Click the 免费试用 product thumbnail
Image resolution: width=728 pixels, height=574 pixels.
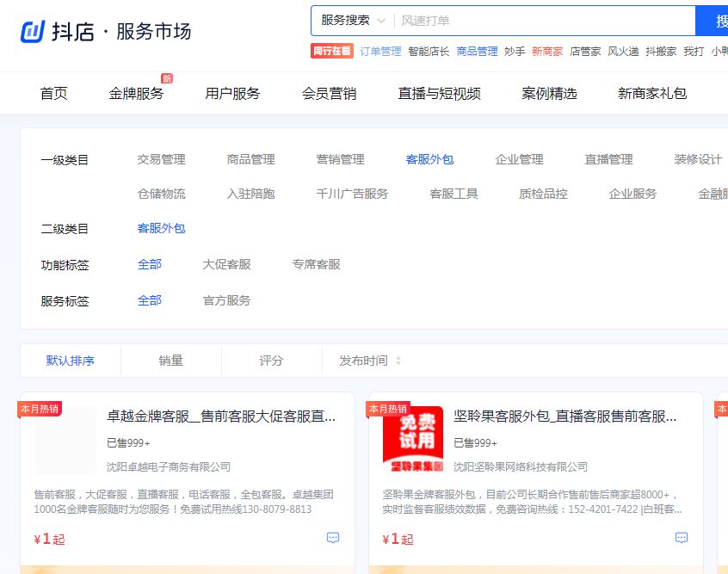[413, 440]
